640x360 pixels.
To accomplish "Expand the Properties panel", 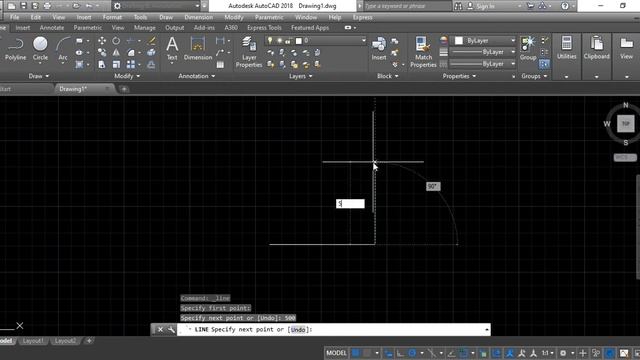I will pos(459,76).
